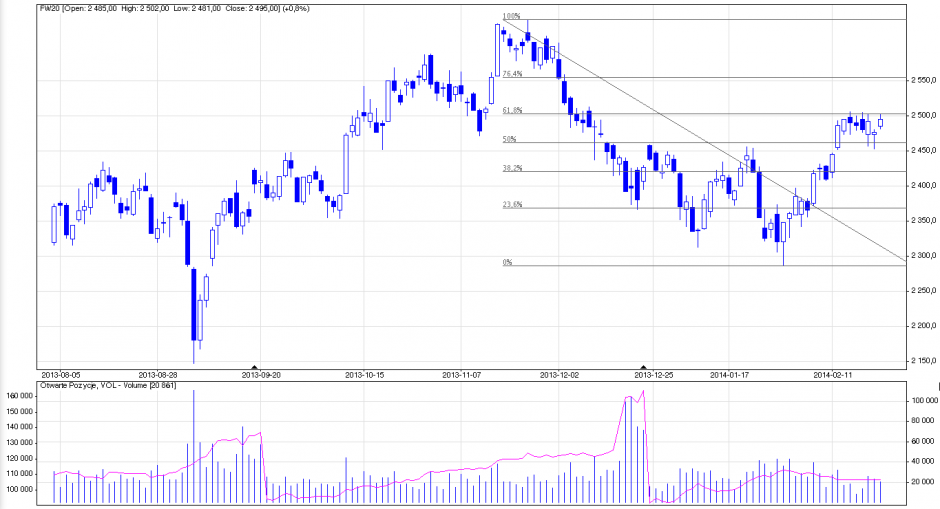Viewport: 940px width, 509px height.
Task: Click the 2013-11-07 date axis label
Action: (x=464, y=375)
